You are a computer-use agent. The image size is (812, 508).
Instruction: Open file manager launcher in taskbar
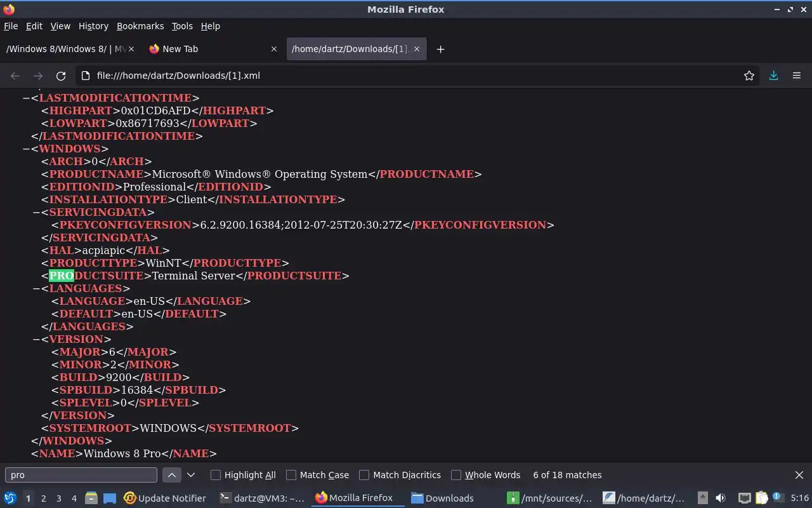point(91,498)
